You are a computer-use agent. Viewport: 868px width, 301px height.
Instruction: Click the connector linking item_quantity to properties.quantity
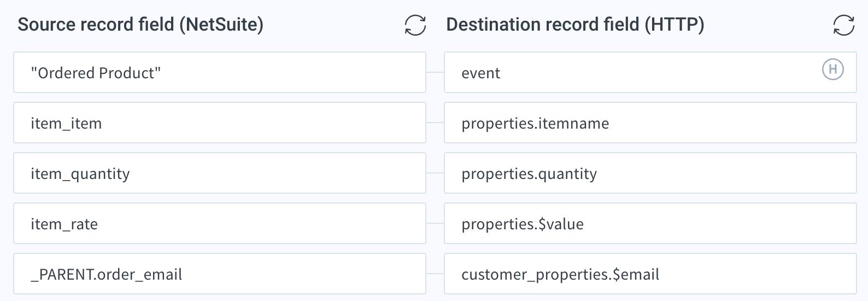click(x=435, y=173)
